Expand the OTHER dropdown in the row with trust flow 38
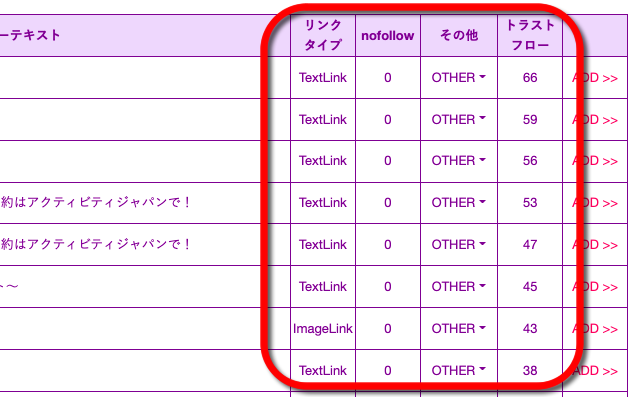Viewport: 640px width, 397px height. [x=459, y=370]
